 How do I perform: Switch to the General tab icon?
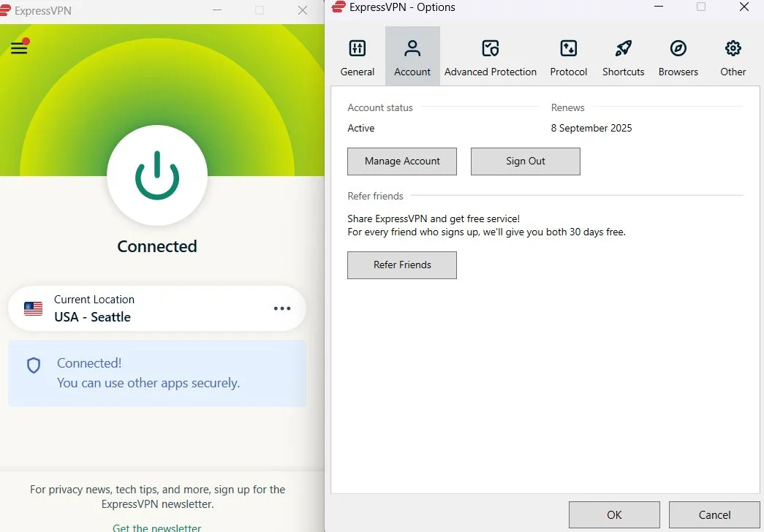click(358, 48)
